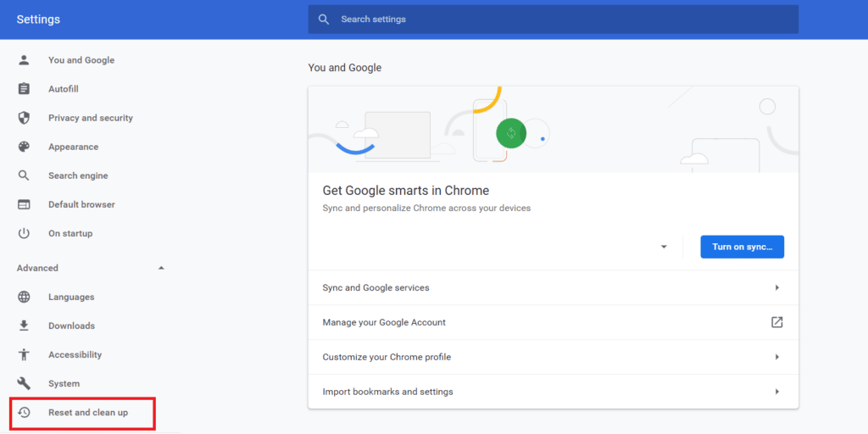Image resolution: width=868 pixels, height=434 pixels.
Task: Go to Privacy and security settings
Action: point(91,118)
